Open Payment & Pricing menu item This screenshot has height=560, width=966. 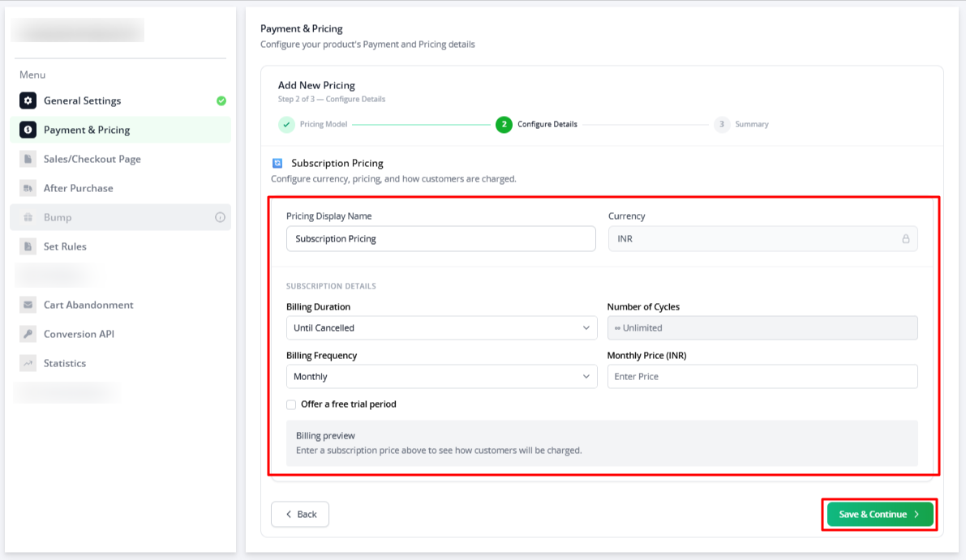tap(121, 130)
